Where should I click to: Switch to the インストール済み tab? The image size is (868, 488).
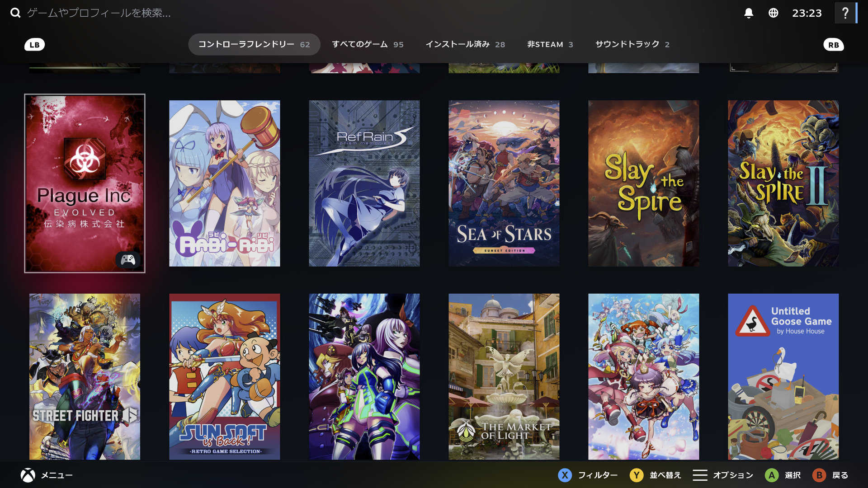pos(465,44)
